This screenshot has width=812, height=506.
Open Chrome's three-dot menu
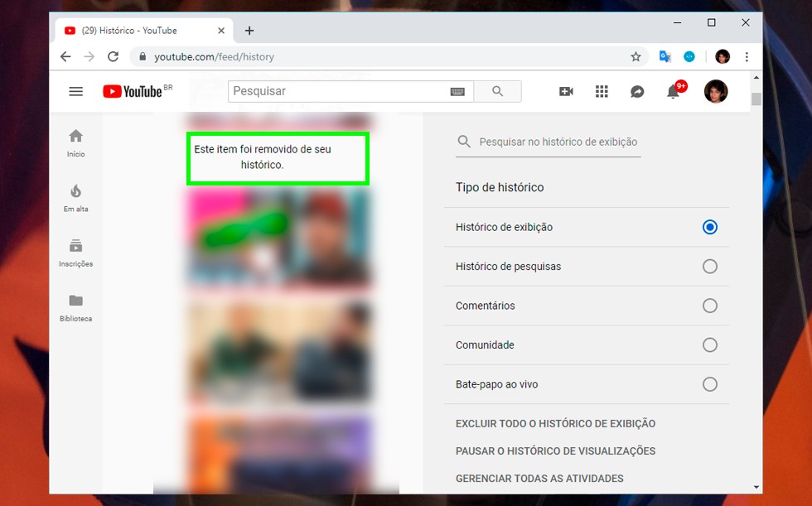(x=747, y=57)
